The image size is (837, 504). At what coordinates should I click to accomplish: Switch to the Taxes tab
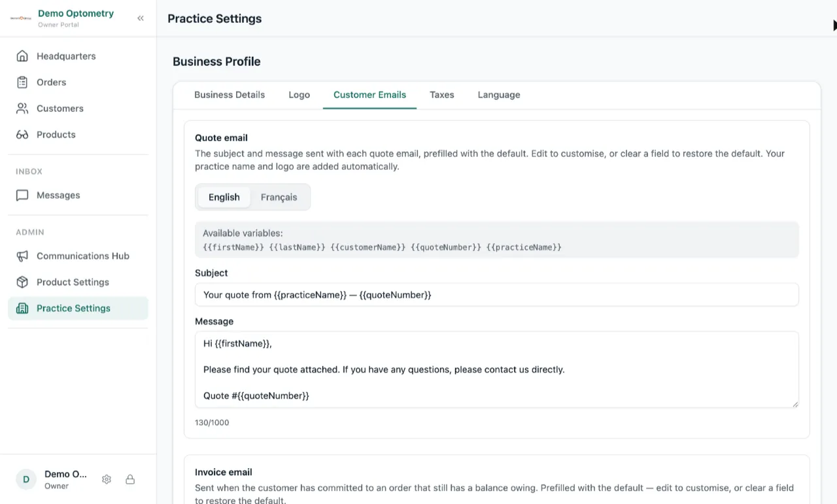point(441,95)
